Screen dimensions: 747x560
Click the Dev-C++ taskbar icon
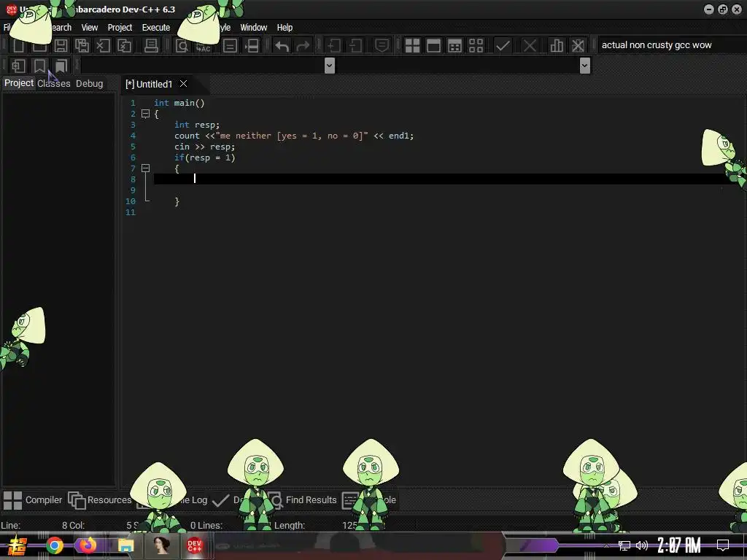point(194,545)
